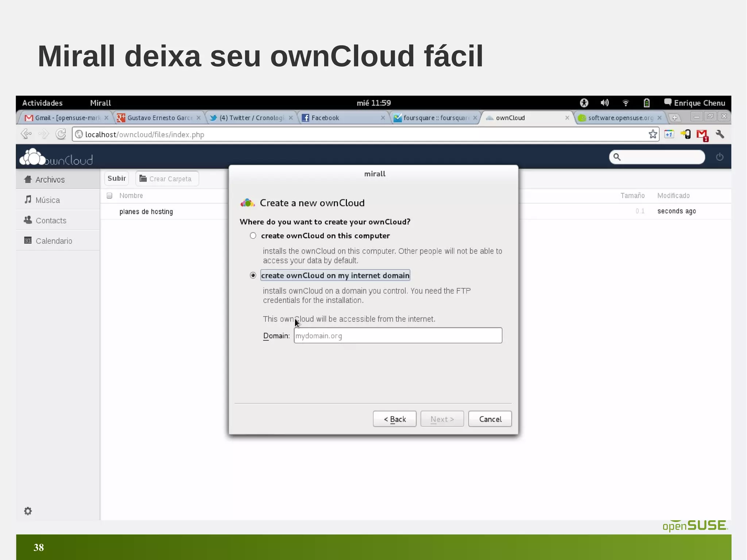Open ownCloud settings gear

pyautogui.click(x=28, y=511)
